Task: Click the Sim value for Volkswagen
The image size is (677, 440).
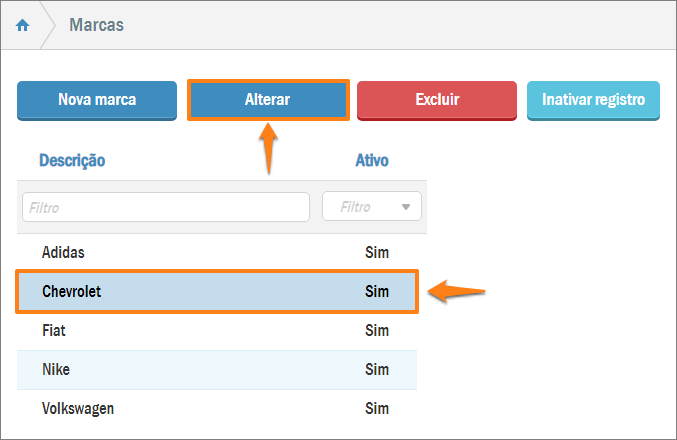Action: coord(377,408)
